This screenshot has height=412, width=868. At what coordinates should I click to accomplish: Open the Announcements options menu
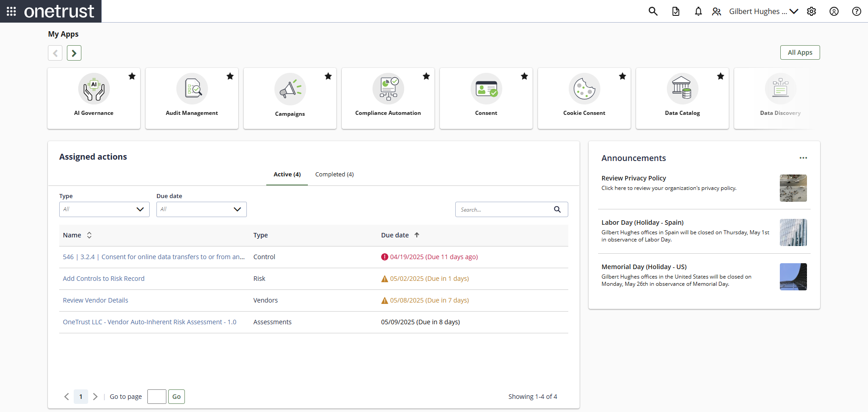coord(803,158)
